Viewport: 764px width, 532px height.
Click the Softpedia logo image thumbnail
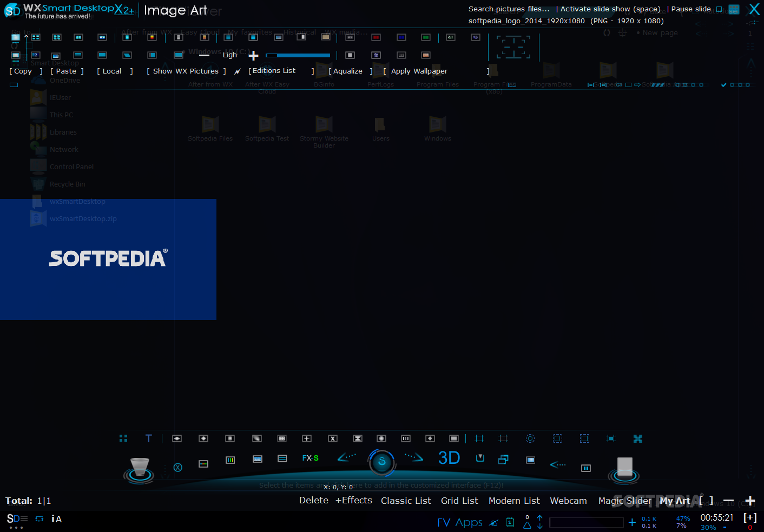click(108, 260)
